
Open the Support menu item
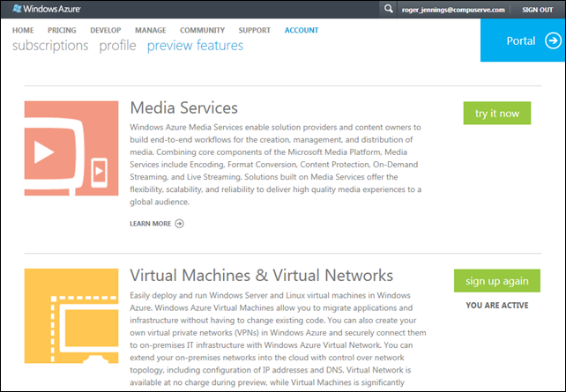(x=255, y=31)
